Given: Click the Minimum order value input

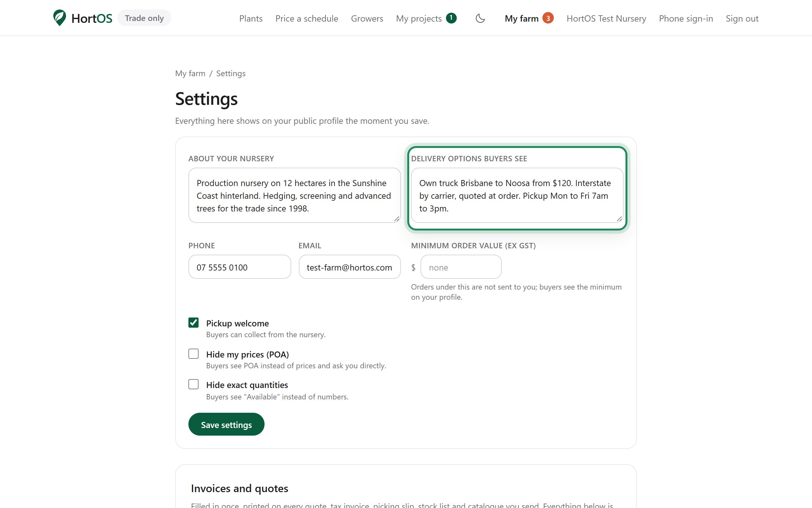Looking at the screenshot, I should pos(461,267).
